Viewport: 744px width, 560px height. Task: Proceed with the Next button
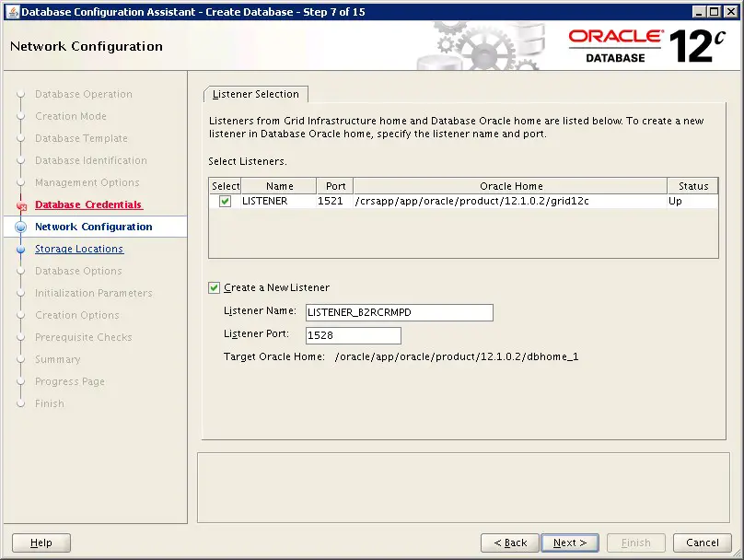pos(570,542)
